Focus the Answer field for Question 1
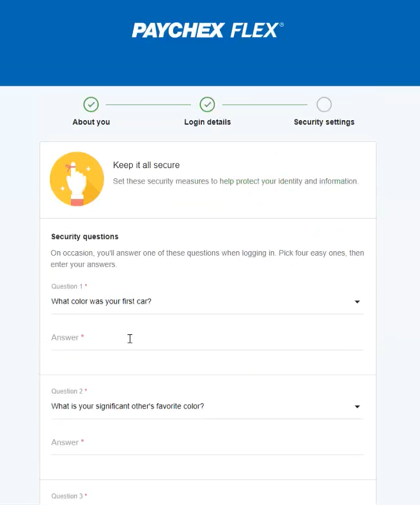Image resolution: width=420 pixels, height=505 pixels. click(207, 338)
